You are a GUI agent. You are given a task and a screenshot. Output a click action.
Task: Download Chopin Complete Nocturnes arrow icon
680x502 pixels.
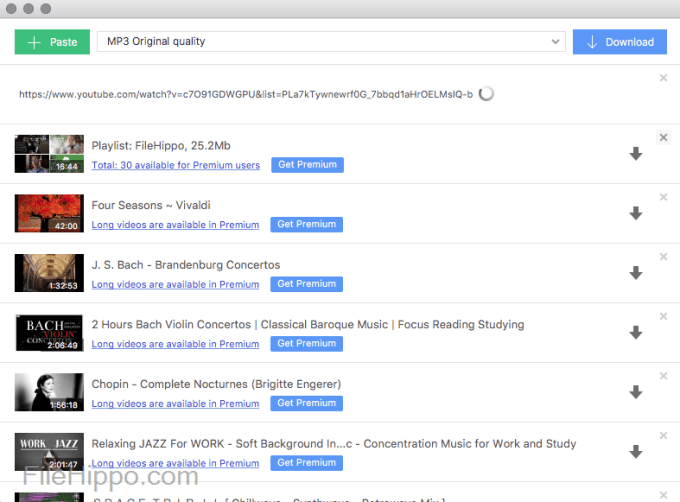pos(636,392)
